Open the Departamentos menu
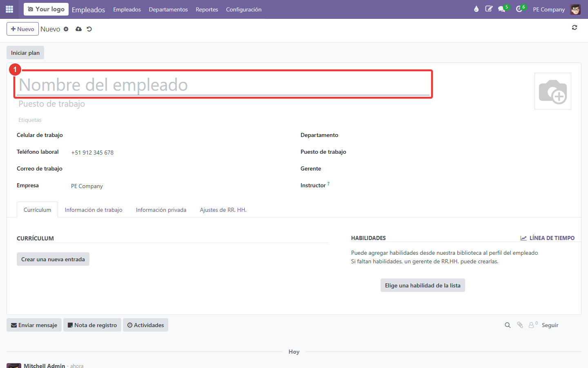This screenshot has height=368, width=588. click(x=168, y=9)
